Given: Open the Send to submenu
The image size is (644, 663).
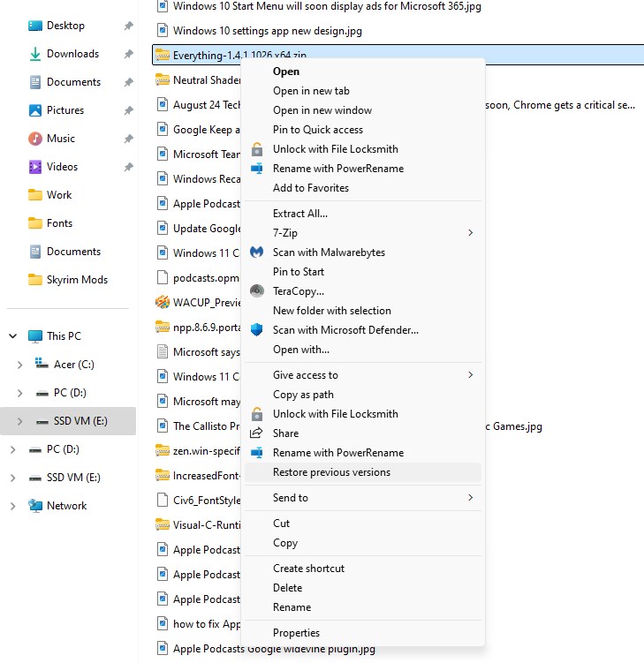Looking at the screenshot, I should (470, 498).
